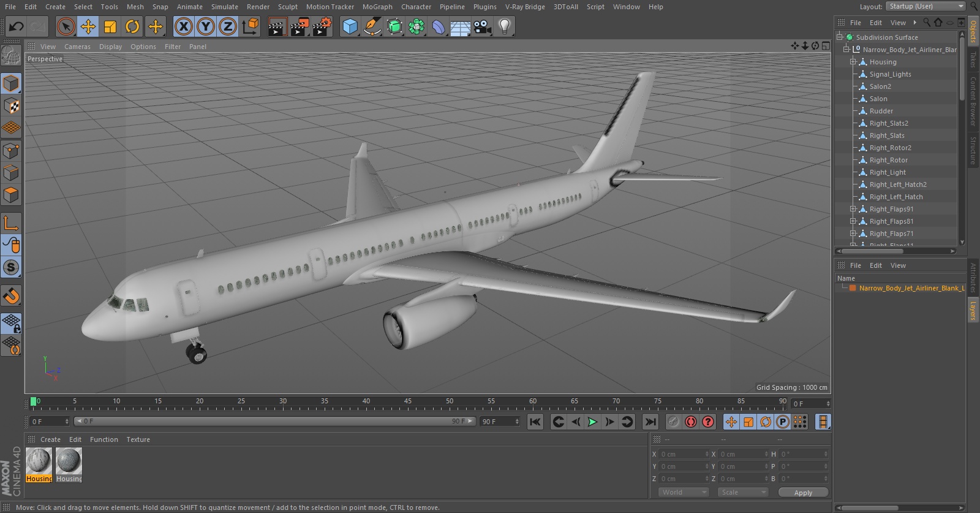Expand the Housing object
The width and height of the screenshot is (980, 513).
(853, 62)
